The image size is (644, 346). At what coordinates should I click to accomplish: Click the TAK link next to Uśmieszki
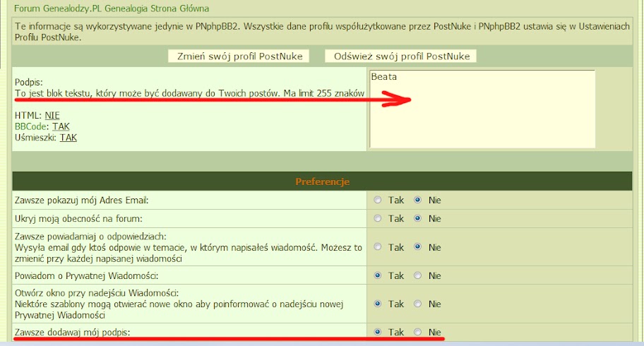[68, 138]
